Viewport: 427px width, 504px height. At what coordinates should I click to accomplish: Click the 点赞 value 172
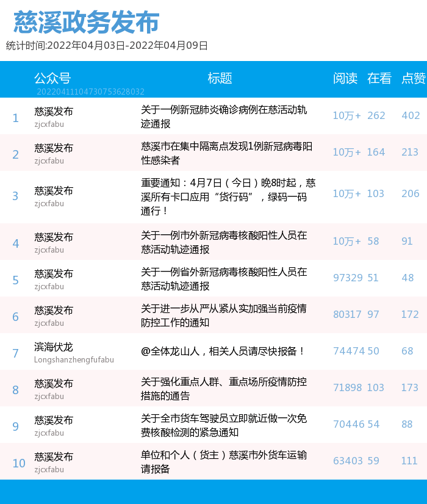pyautogui.click(x=410, y=314)
